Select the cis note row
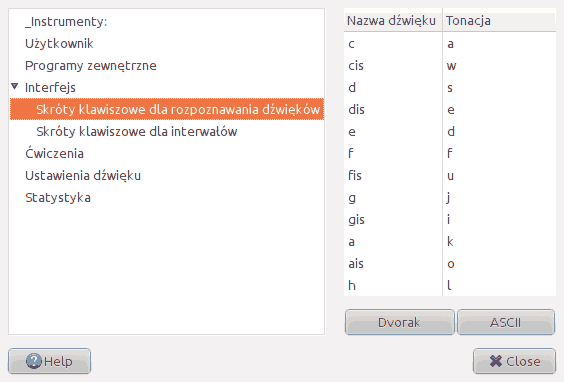 (x=450, y=65)
